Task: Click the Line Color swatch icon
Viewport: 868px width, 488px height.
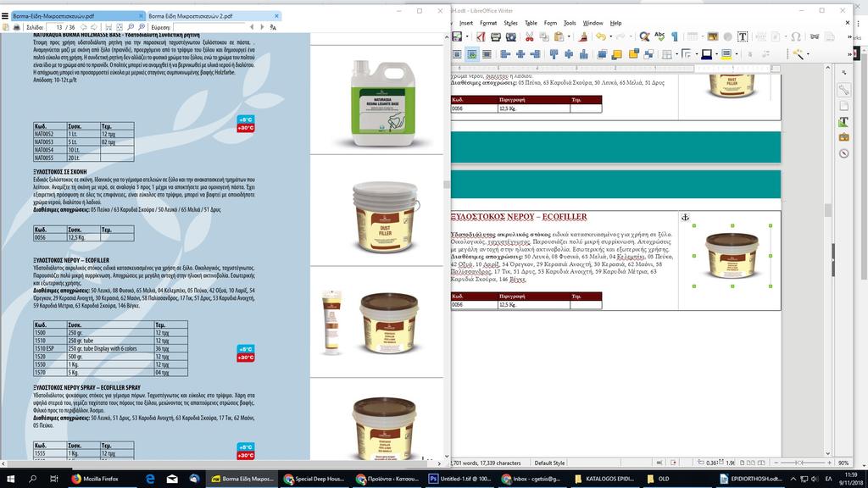Action: coord(707,53)
